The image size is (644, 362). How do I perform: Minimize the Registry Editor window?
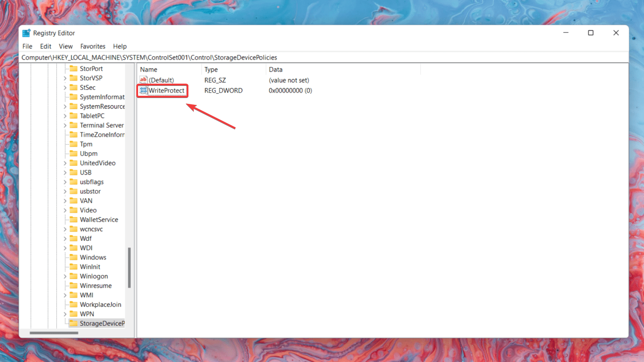[566, 33]
